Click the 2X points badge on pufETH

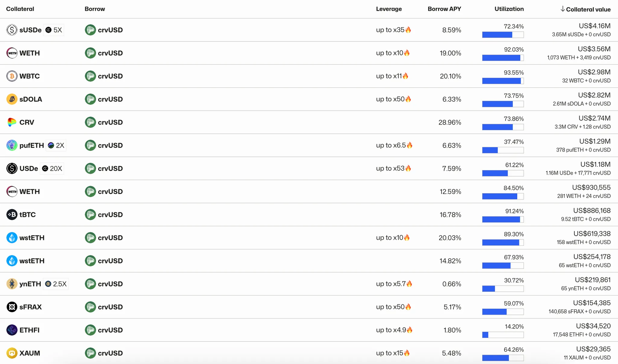tap(56, 145)
